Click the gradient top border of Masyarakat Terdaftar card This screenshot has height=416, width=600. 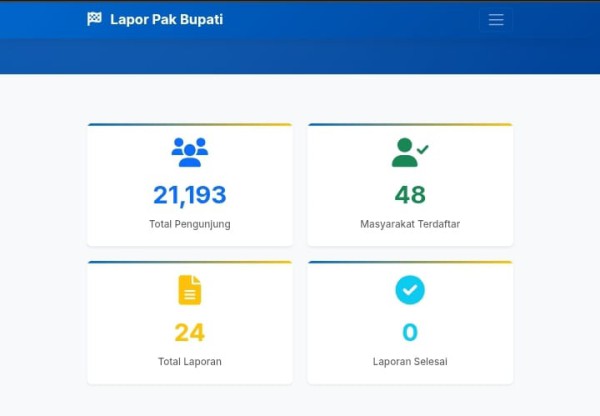(410, 125)
